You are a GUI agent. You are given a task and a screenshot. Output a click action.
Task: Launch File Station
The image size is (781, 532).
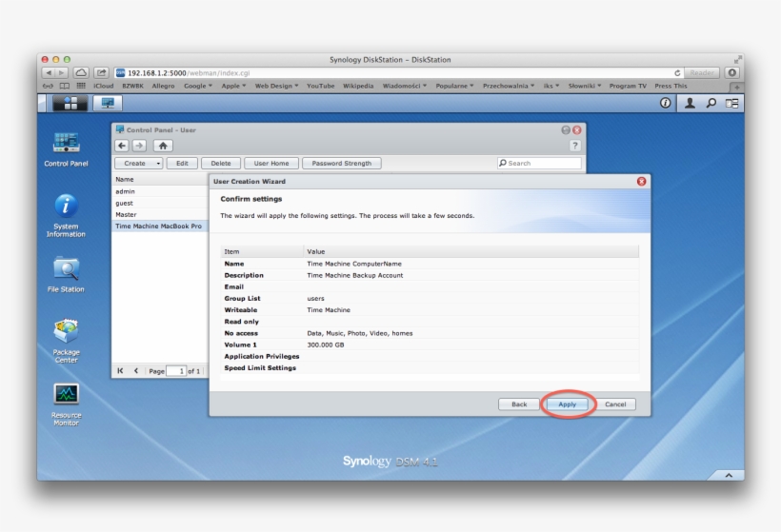[x=66, y=269]
